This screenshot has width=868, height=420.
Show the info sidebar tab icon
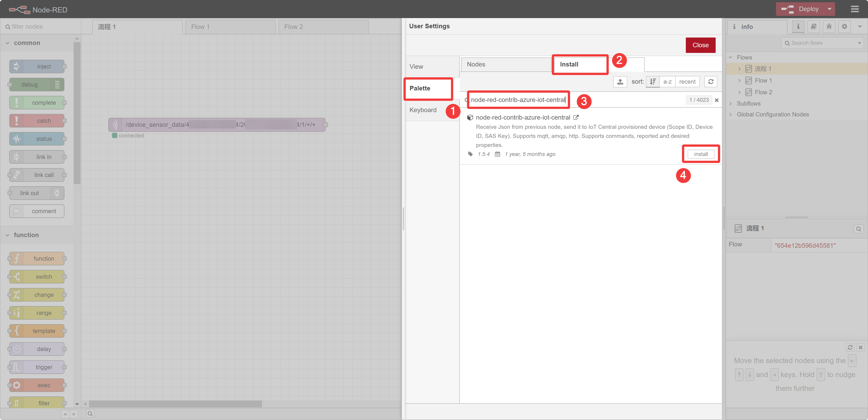798,27
